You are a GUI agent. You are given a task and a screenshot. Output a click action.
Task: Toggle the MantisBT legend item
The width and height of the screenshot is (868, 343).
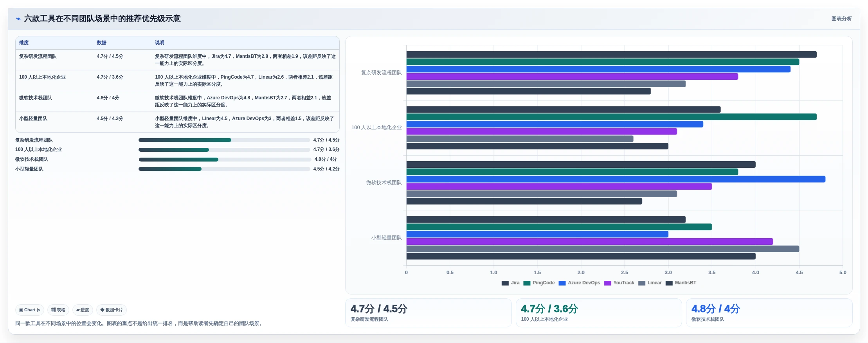click(x=681, y=283)
